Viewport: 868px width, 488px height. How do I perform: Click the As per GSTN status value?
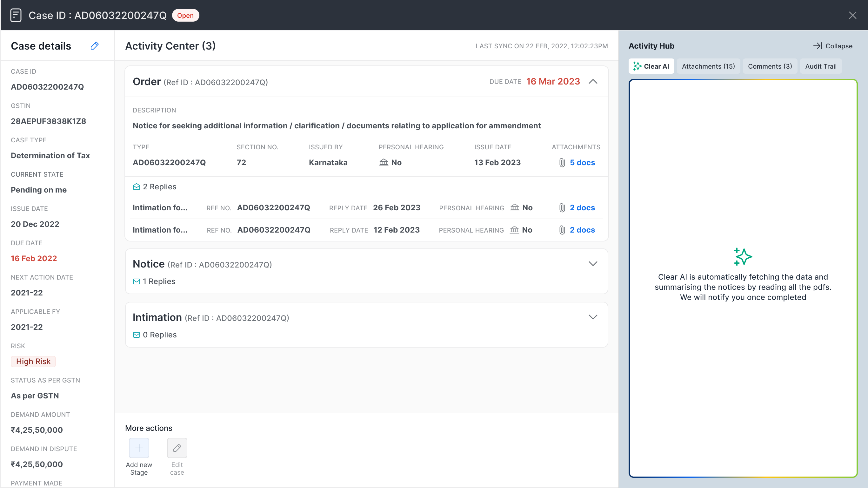point(35,396)
